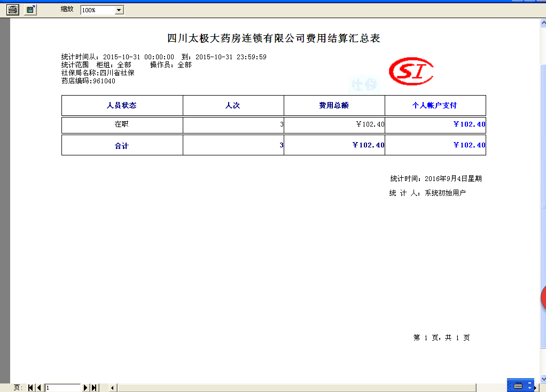This screenshot has height=392, width=546.
Task: Go to the previous page of report
Action: pos(39,388)
